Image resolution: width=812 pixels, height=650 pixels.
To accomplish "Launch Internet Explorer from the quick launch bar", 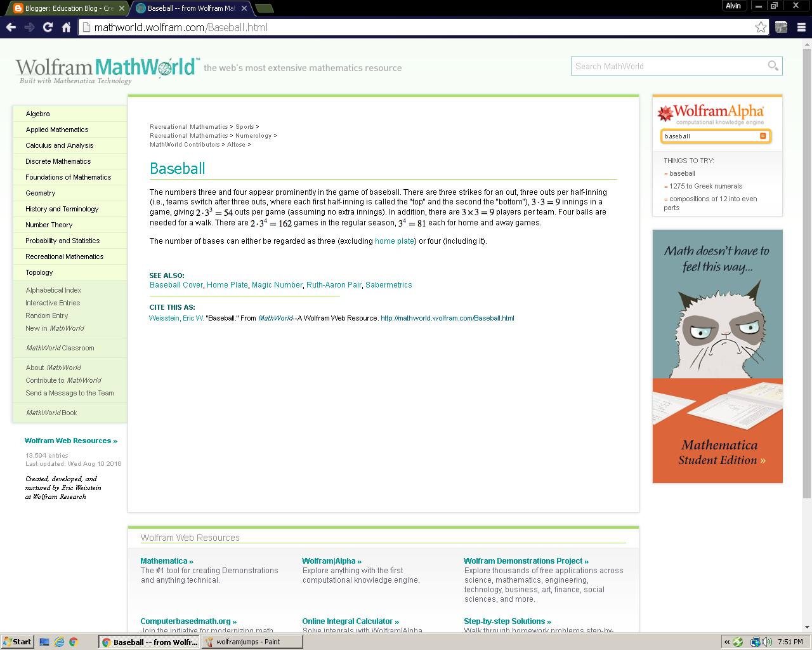I will pyautogui.click(x=58, y=642).
